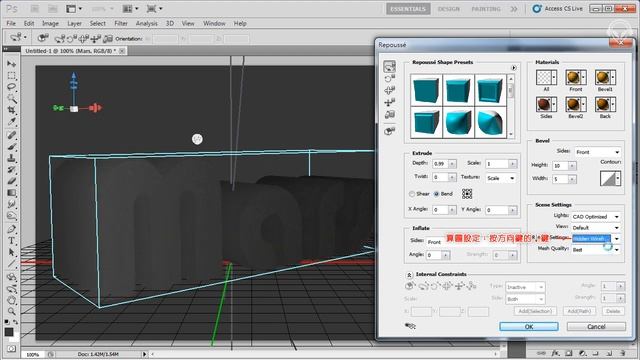Viewport: 640px width, 360px height.
Task: Open the File menu
Action: (11, 23)
